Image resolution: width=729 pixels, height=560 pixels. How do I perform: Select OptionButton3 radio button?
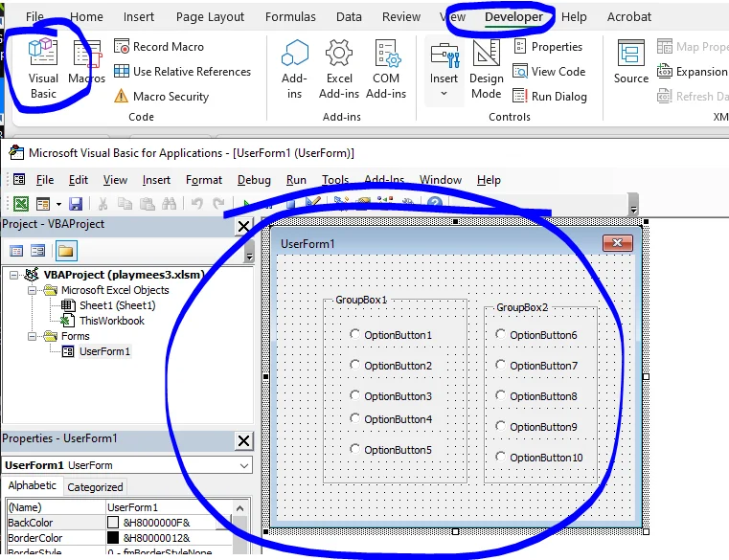pos(354,395)
